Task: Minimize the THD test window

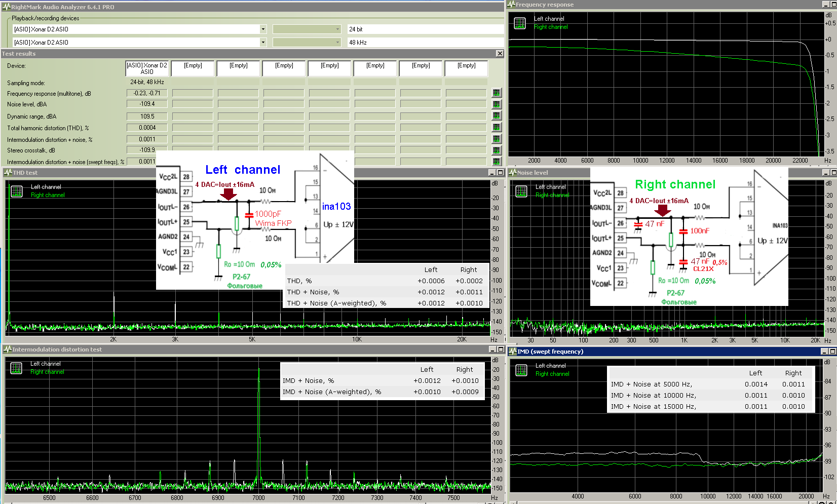Action: pos(492,173)
